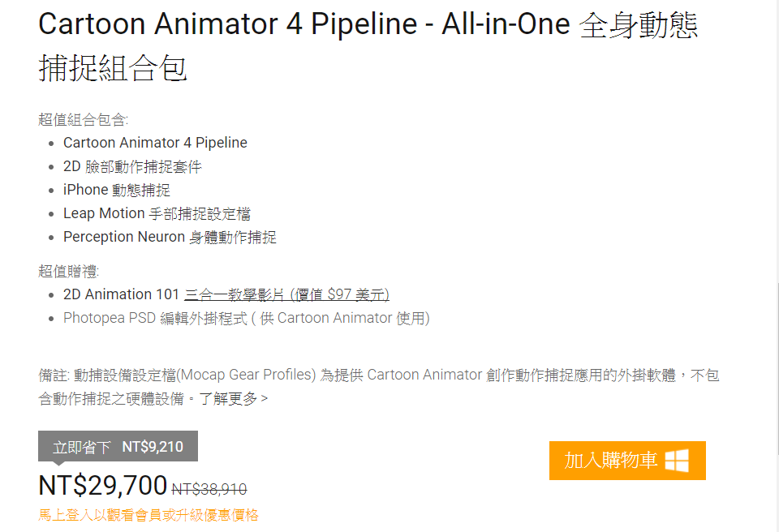
Task: Select the Cartoon Animator 4 Pipeline list item
Action: 155,143
